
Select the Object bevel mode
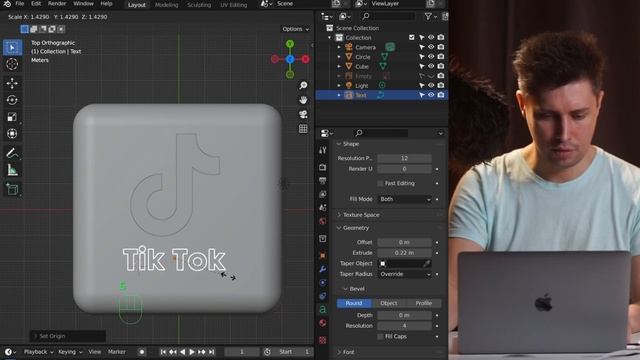(389, 303)
